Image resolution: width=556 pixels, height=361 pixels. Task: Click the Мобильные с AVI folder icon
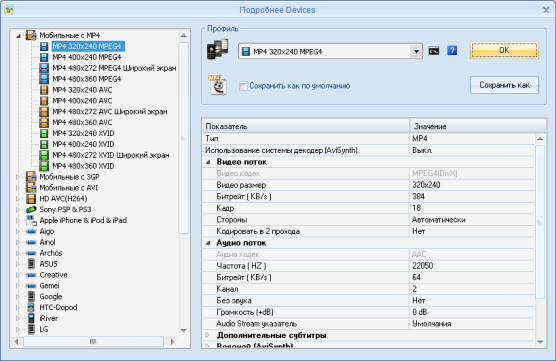pyautogui.click(x=31, y=188)
